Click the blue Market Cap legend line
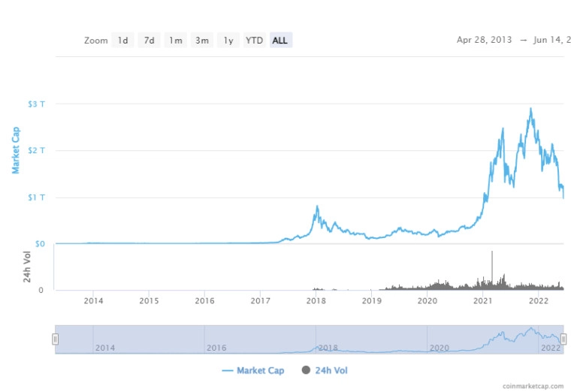This screenshot has width=571, height=392. point(228,370)
